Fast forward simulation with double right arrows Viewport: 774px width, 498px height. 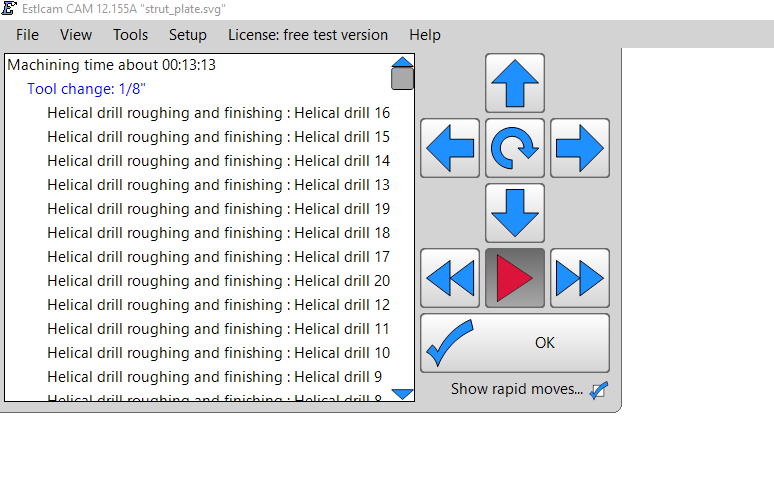pyautogui.click(x=580, y=278)
